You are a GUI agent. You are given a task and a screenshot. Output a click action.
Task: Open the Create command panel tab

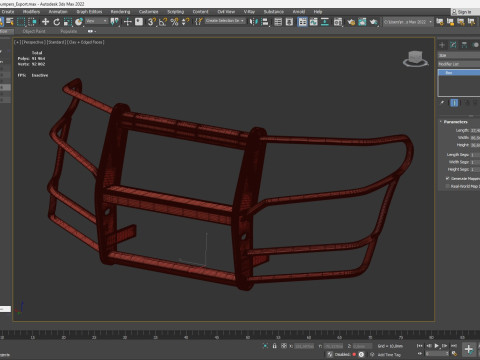[x=442, y=45]
